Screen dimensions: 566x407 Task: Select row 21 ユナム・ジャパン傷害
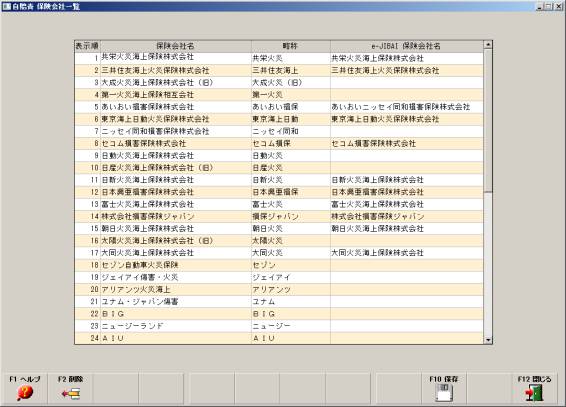tap(175, 302)
